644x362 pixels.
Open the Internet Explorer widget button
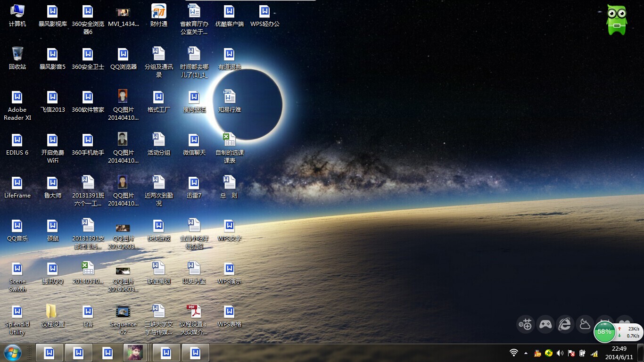565,324
